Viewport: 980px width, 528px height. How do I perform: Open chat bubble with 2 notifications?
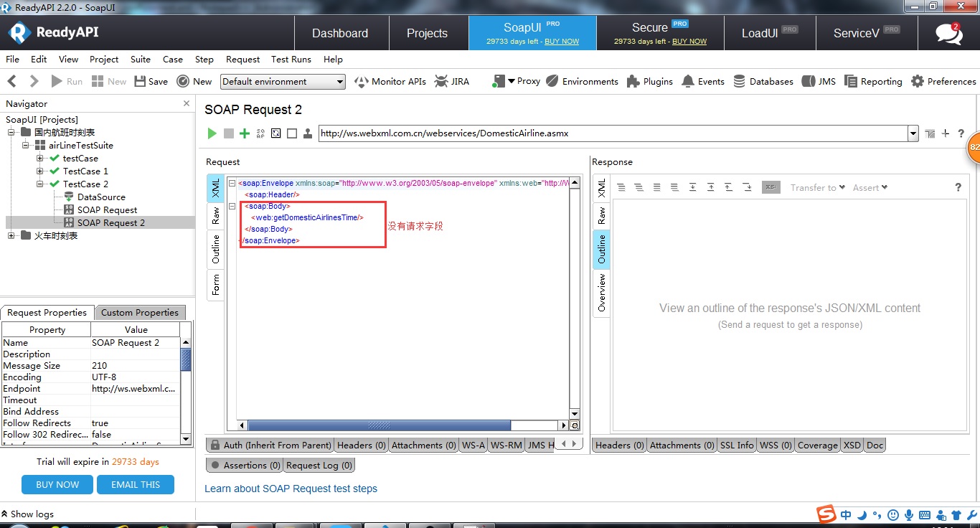(x=948, y=33)
